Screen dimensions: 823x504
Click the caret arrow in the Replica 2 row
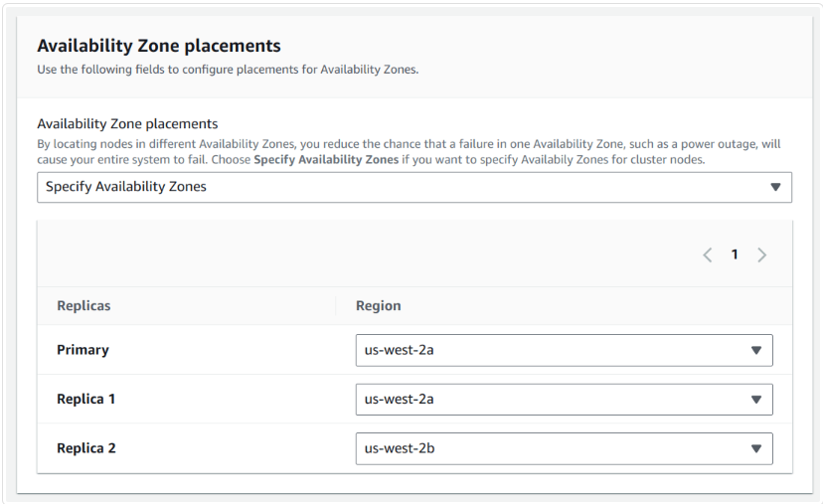(x=755, y=448)
